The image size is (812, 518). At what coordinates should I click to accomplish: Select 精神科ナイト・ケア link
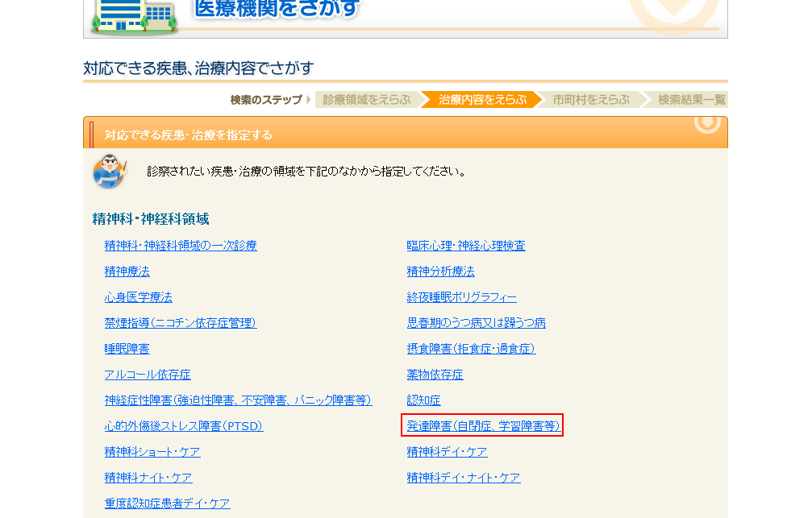148,478
